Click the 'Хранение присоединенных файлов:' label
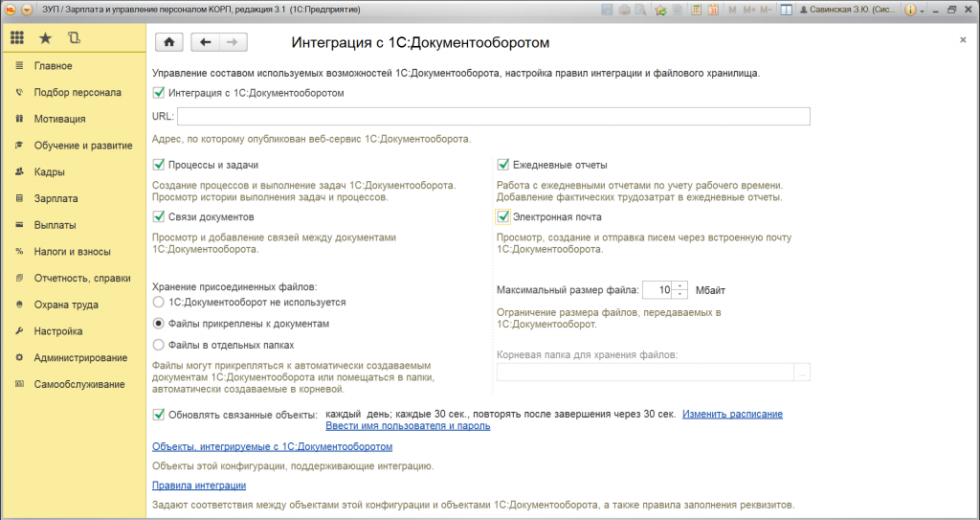980x520 pixels. (235, 287)
